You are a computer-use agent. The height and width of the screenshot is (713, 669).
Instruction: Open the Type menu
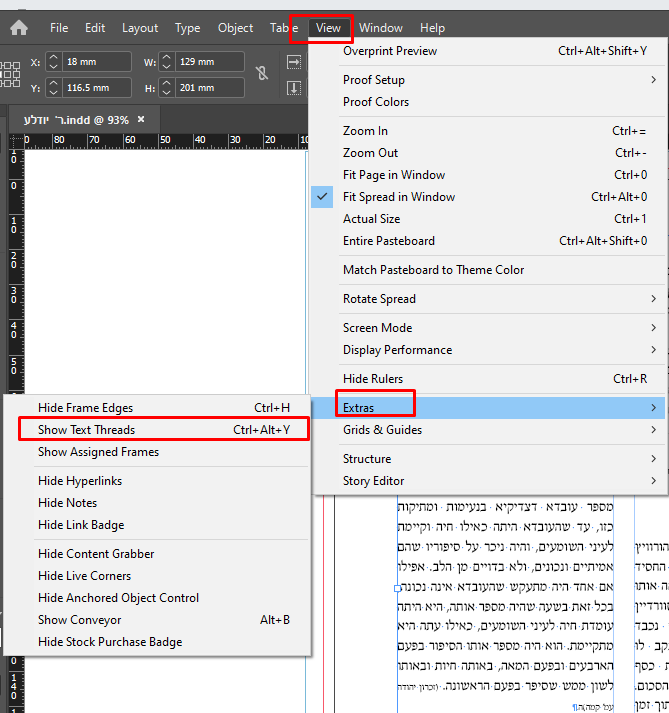188,28
